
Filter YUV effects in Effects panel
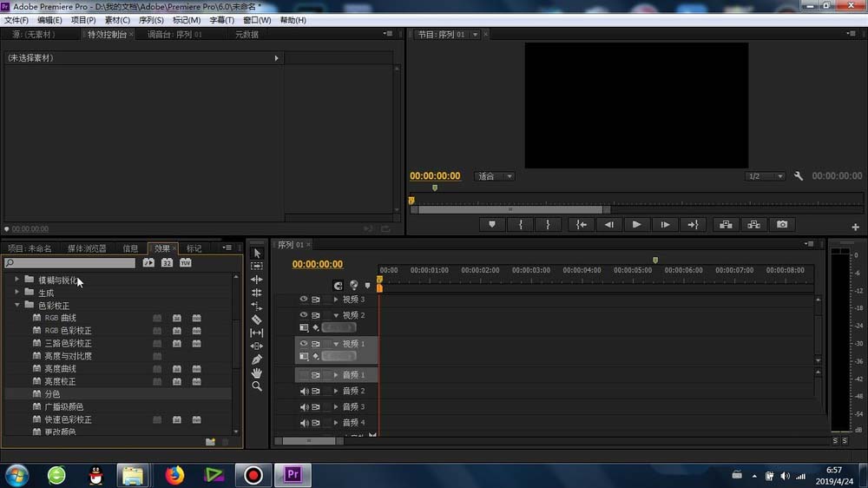tap(186, 262)
